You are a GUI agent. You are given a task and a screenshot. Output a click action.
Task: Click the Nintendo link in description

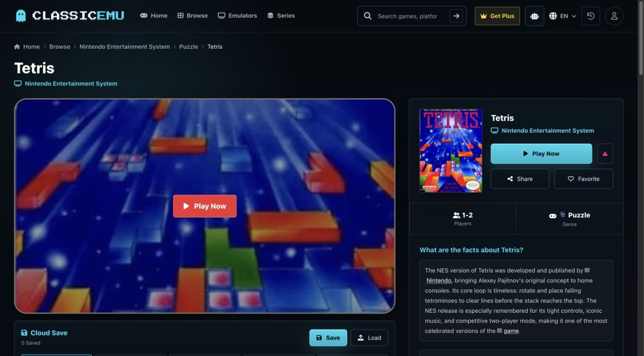(x=439, y=281)
